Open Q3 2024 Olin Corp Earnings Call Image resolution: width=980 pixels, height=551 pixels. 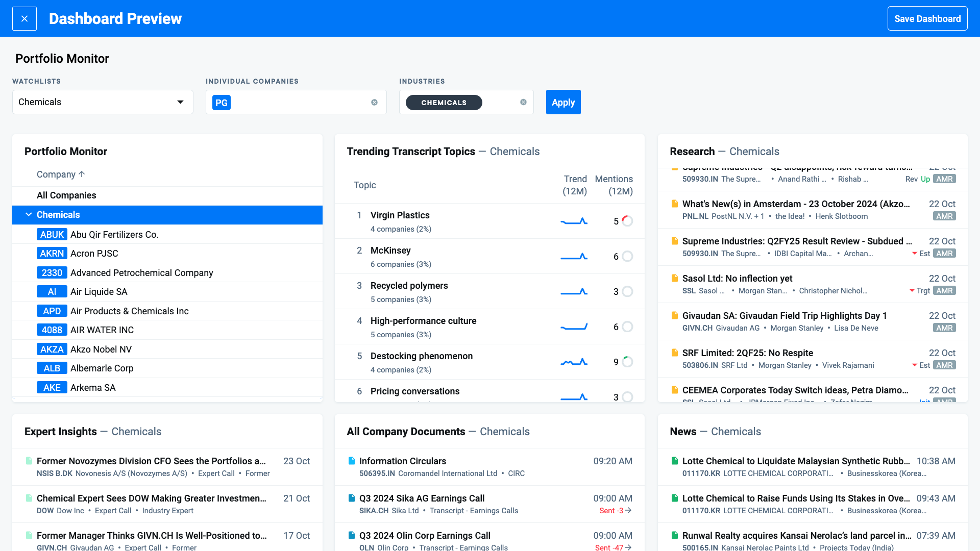(x=425, y=536)
